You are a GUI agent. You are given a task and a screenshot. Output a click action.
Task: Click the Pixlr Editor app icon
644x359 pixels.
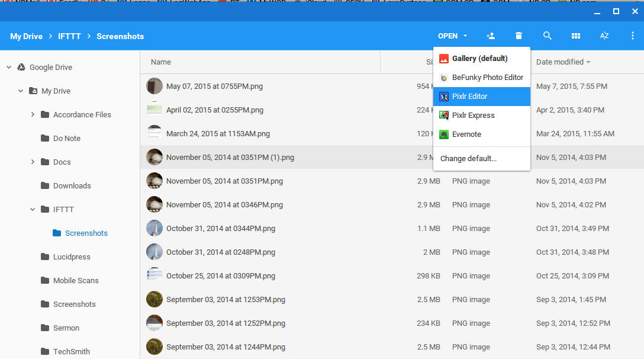click(444, 97)
